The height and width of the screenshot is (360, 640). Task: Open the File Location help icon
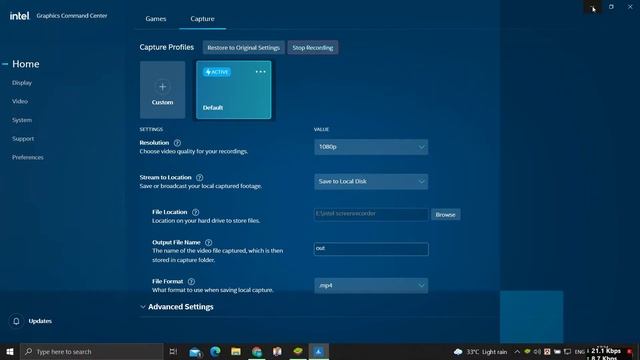pos(196,212)
